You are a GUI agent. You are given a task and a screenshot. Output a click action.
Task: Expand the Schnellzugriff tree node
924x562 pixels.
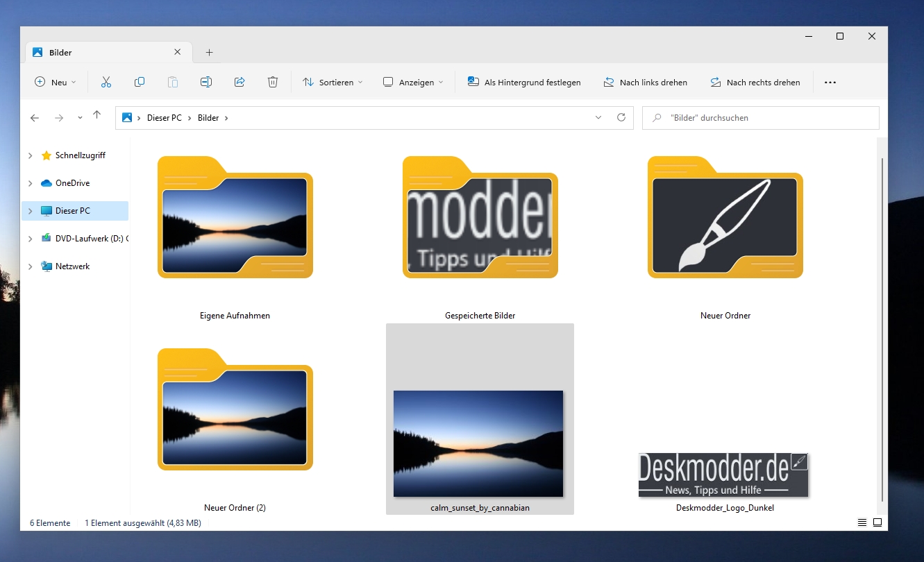pos(30,155)
